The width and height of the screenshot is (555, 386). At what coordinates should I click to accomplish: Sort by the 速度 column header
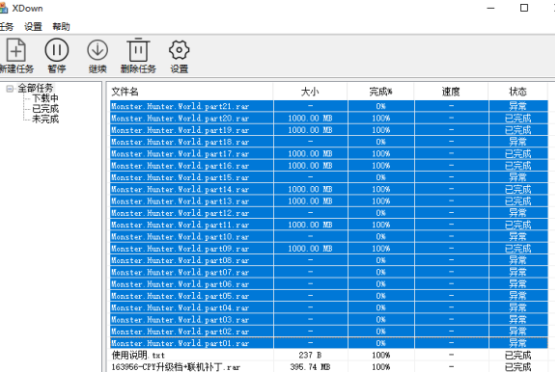pos(451,92)
